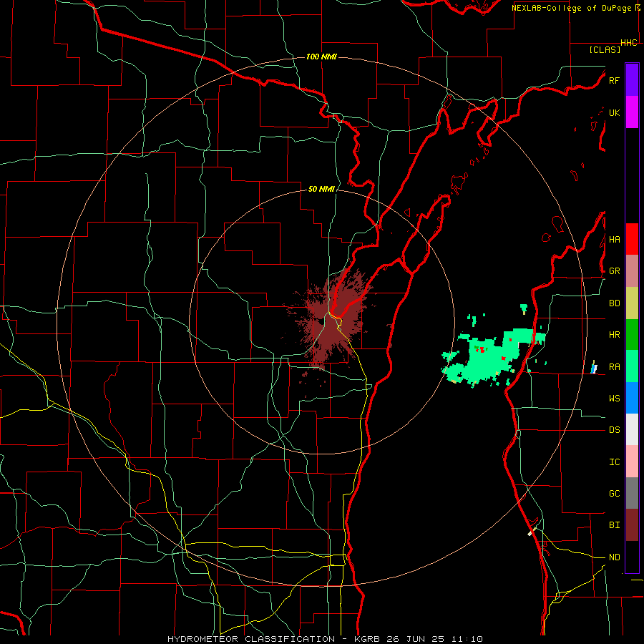Click the UK magenta legend swatch
This screenshot has width=644, height=644.
[632, 112]
